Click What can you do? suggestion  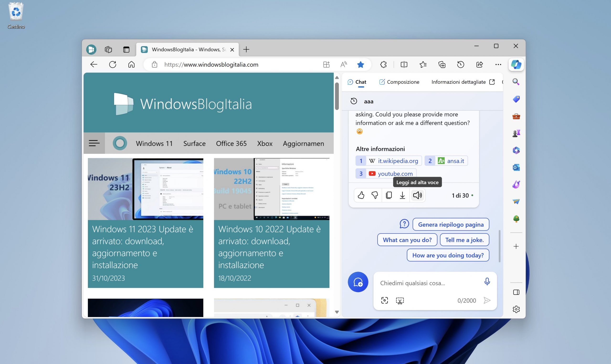407,240
